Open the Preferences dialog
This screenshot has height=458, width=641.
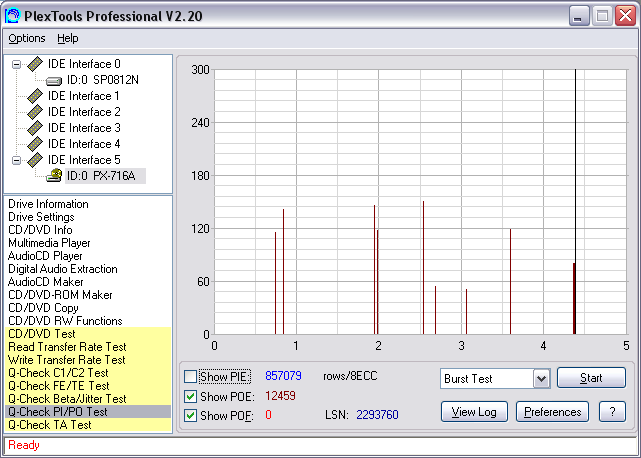[552, 412]
